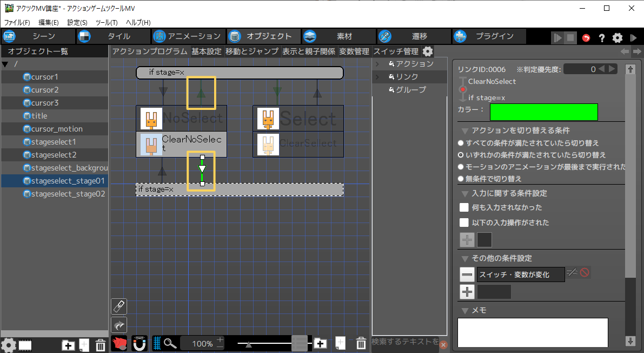Click the minus button beside スイッチ・変数が変化
This screenshot has height=353, width=644.
click(467, 274)
